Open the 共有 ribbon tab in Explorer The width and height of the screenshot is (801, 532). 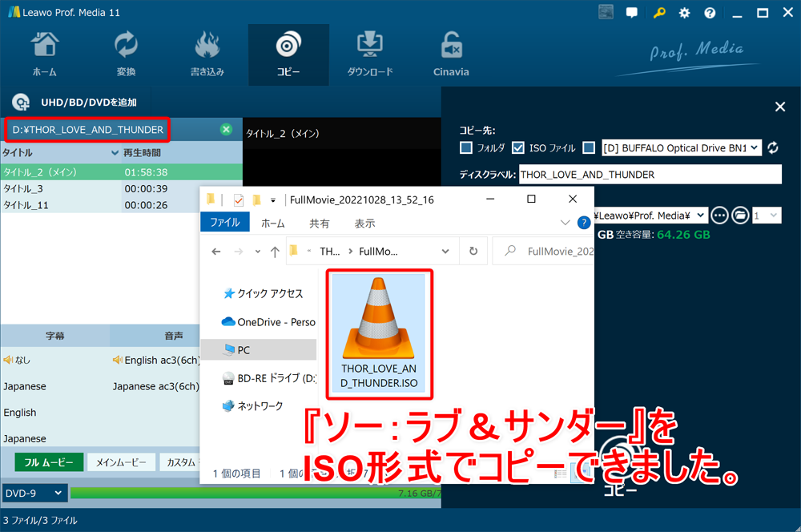[320, 224]
